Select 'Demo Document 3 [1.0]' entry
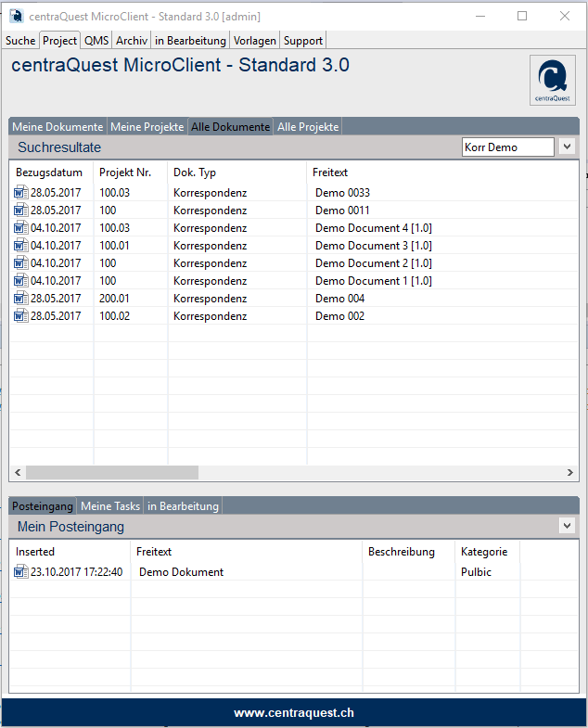Image resolution: width=588 pixels, height=728 pixels. click(x=374, y=245)
